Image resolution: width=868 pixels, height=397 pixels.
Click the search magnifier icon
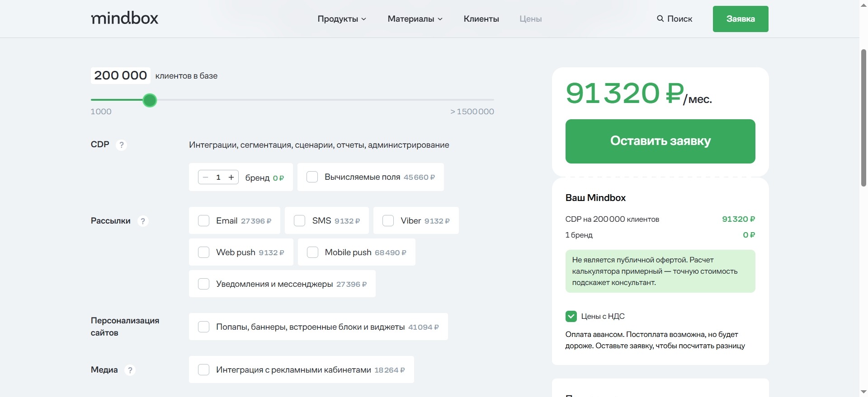tap(660, 19)
